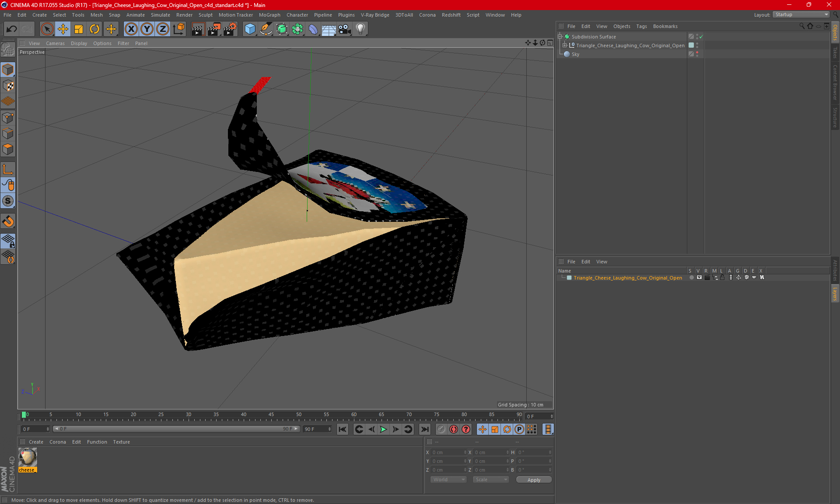
Task: Open viewport Cameras menu
Action: pos(55,43)
